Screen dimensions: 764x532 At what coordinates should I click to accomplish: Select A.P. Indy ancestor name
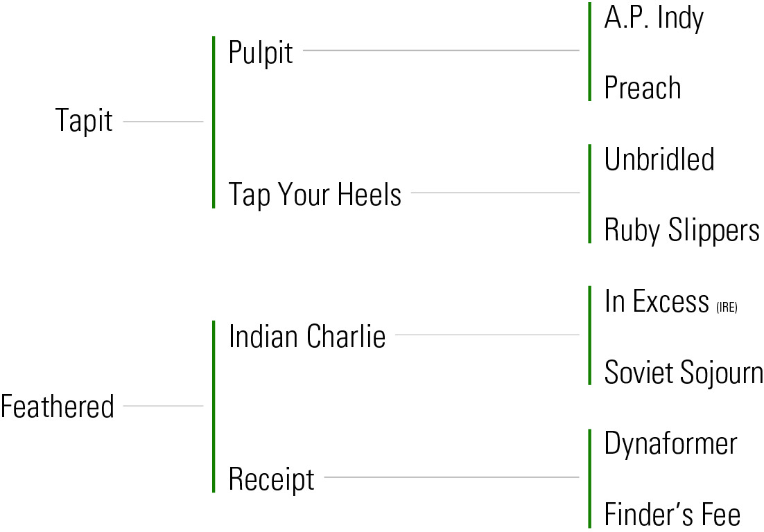653,17
